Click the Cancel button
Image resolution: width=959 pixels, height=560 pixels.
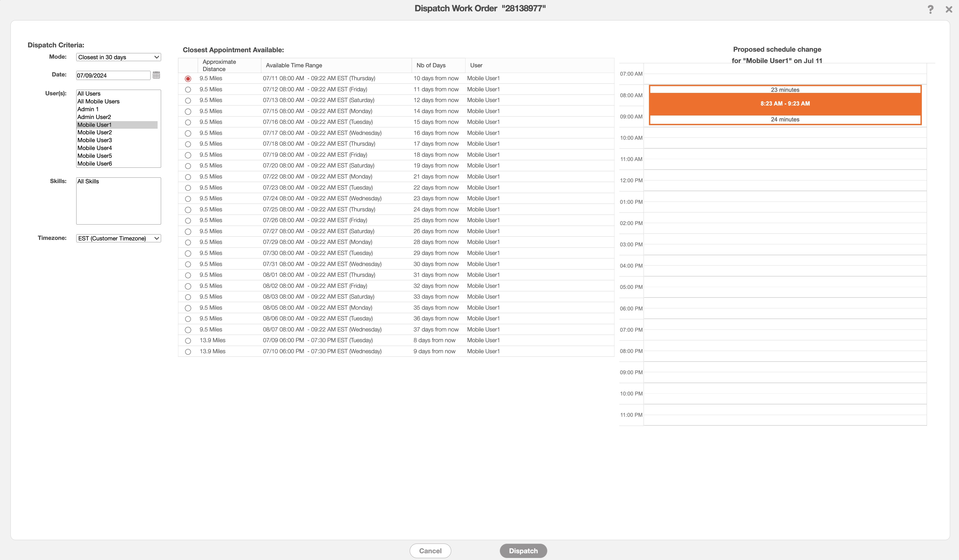(x=430, y=551)
